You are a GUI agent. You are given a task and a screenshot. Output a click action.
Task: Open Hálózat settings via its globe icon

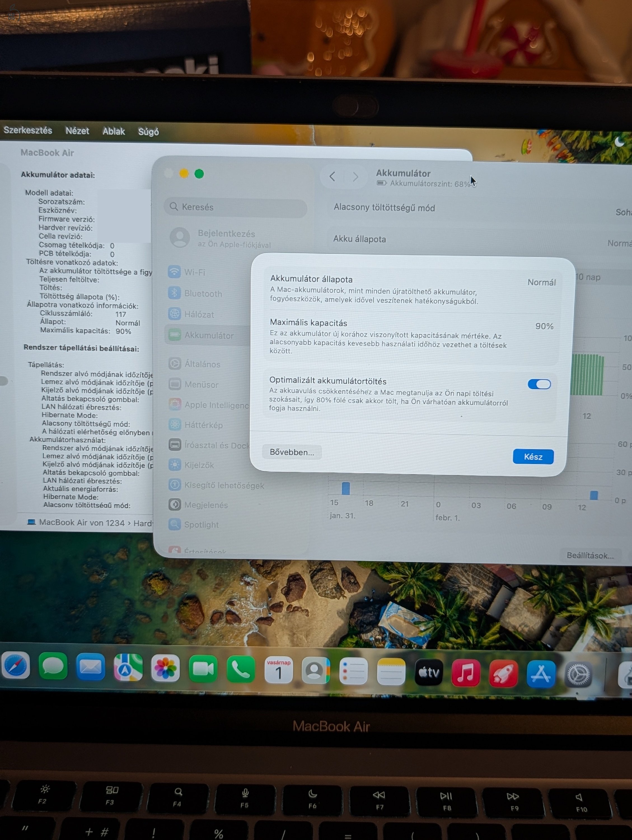point(175,314)
